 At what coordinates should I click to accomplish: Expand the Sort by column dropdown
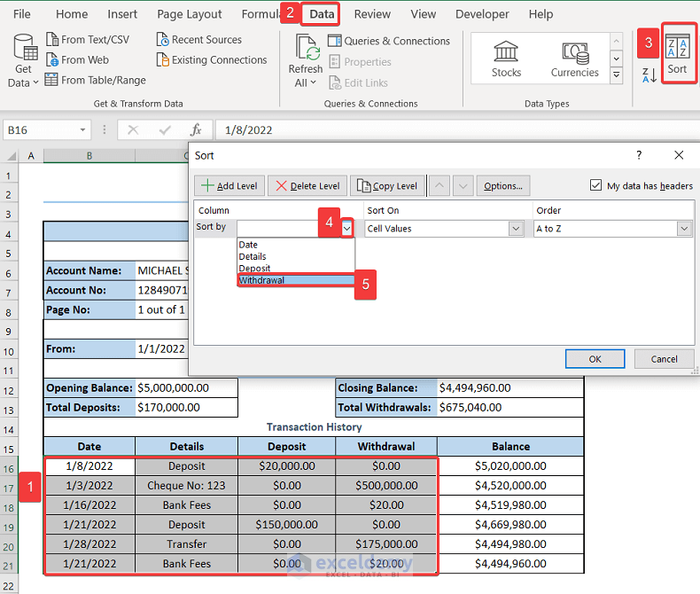(347, 228)
